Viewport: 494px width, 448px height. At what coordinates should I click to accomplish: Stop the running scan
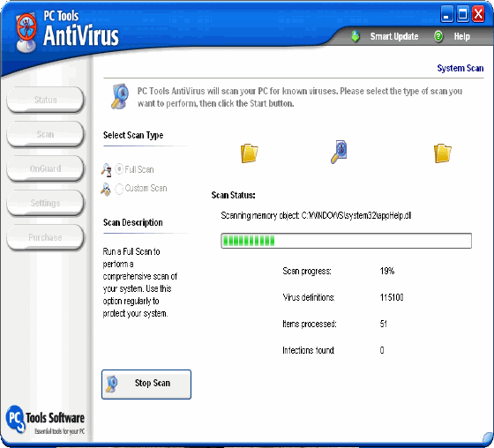[146, 385]
